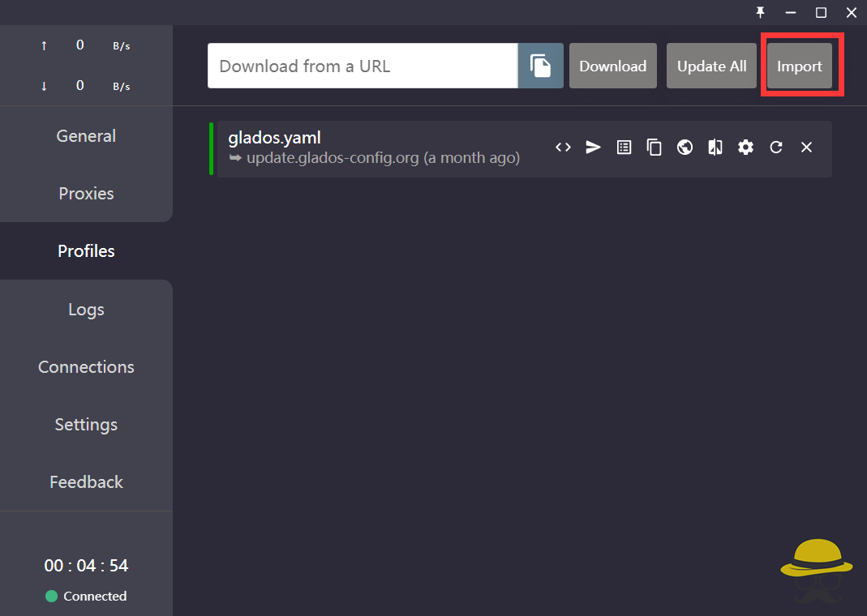
Task: Click the paper-plane icon for glados.yaml
Action: click(x=594, y=148)
